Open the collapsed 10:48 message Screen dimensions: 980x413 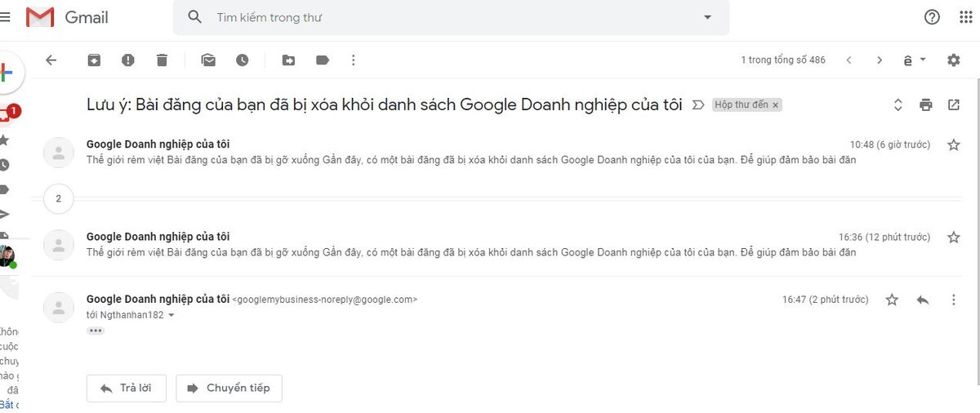pyautogui.click(x=498, y=152)
